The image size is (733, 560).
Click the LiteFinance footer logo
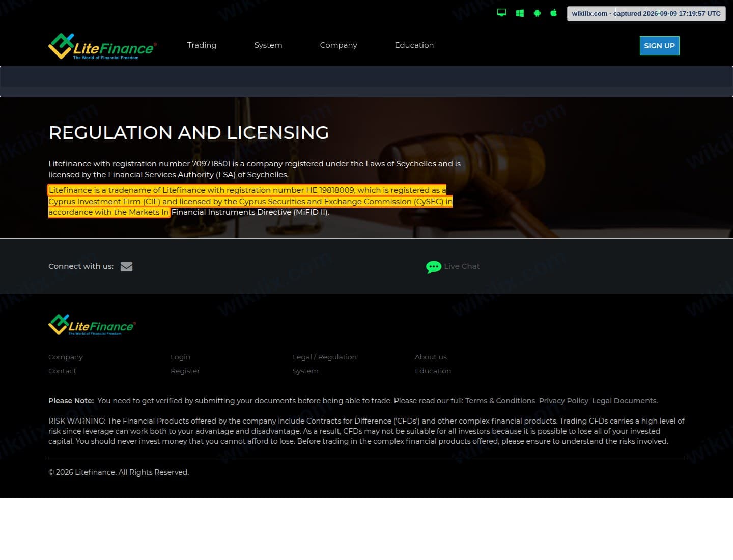tap(92, 325)
